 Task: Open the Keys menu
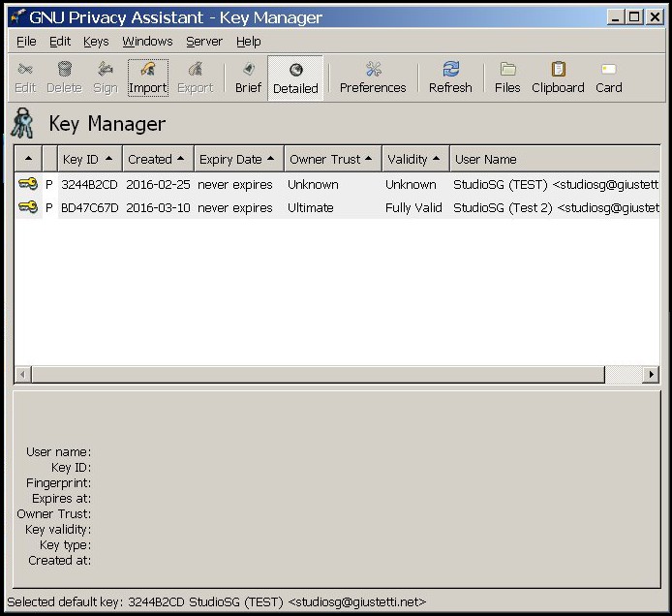pos(96,42)
